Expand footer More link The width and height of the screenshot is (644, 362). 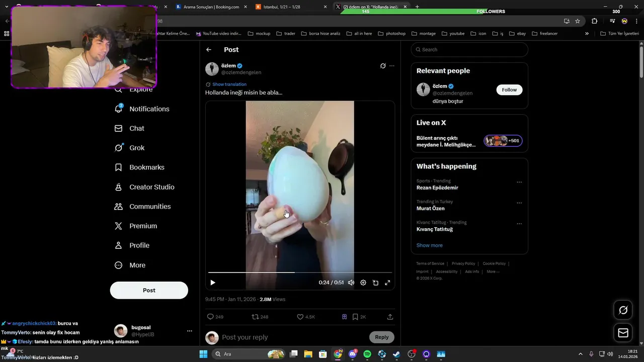(493, 271)
